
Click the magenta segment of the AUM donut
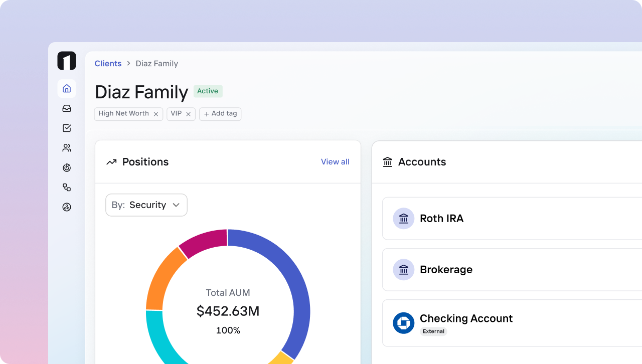[206, 240]
